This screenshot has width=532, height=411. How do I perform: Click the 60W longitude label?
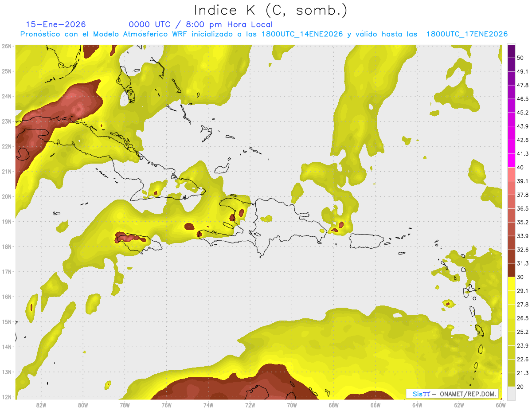(x=501, y=405)
